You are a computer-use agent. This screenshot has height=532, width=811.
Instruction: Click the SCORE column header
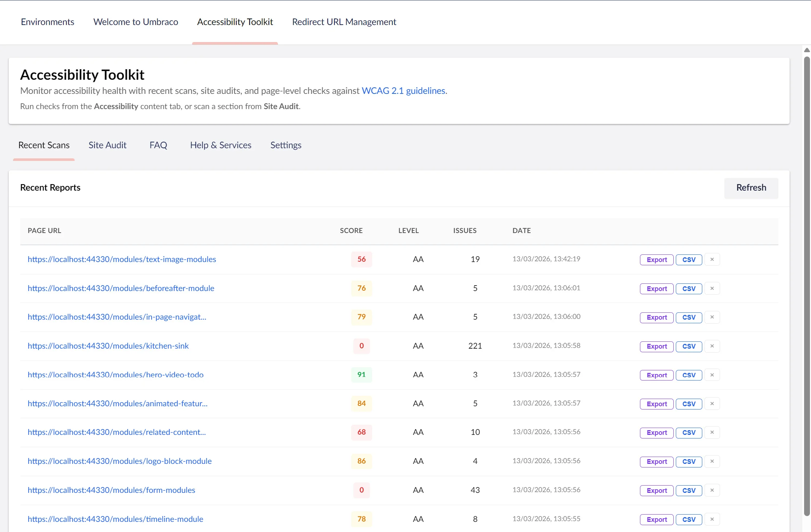pos(351,230)
